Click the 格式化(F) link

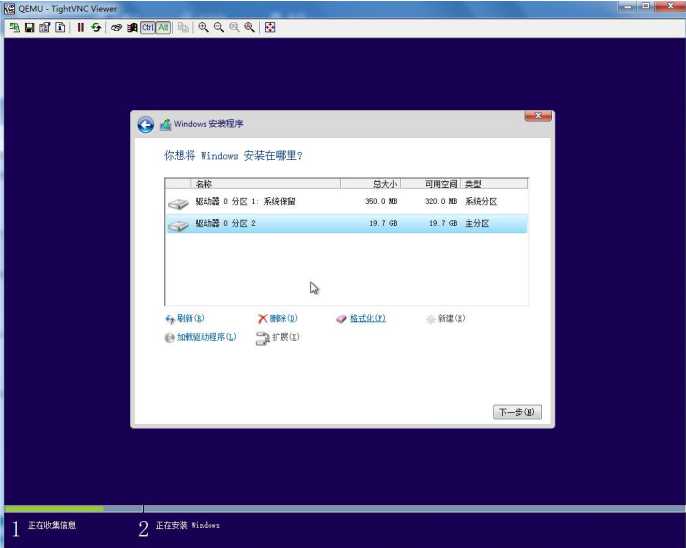(368, 318)
